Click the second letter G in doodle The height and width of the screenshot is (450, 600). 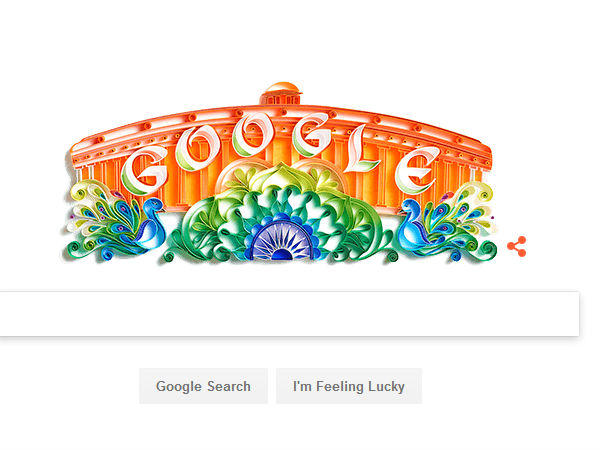pos(311,136)
